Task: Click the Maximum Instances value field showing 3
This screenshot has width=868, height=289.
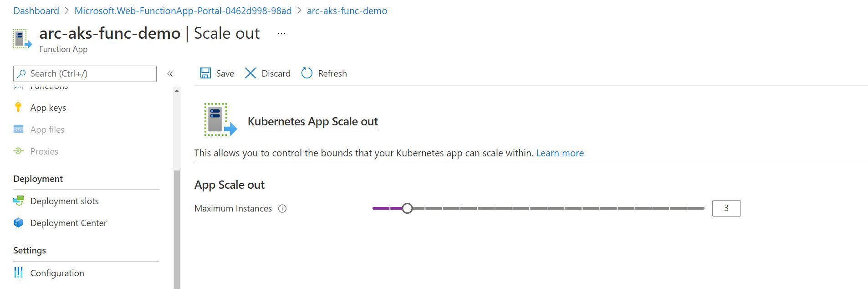Action: [x=726, y=208]
